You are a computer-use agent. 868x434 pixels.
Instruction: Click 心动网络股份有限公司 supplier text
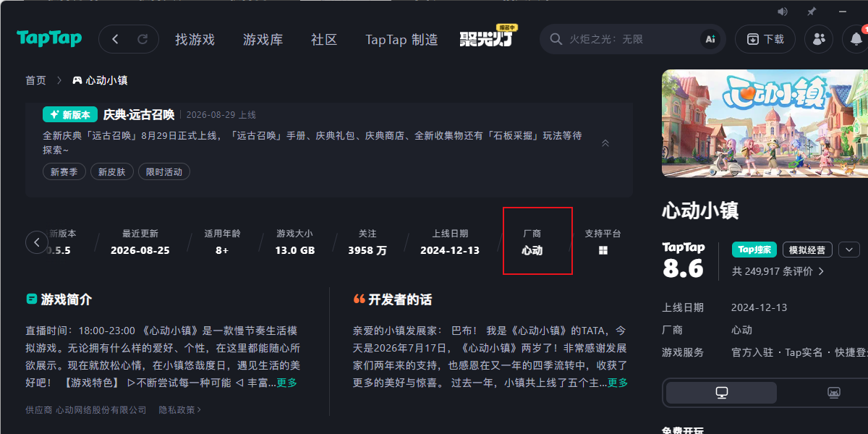[101, 409]
